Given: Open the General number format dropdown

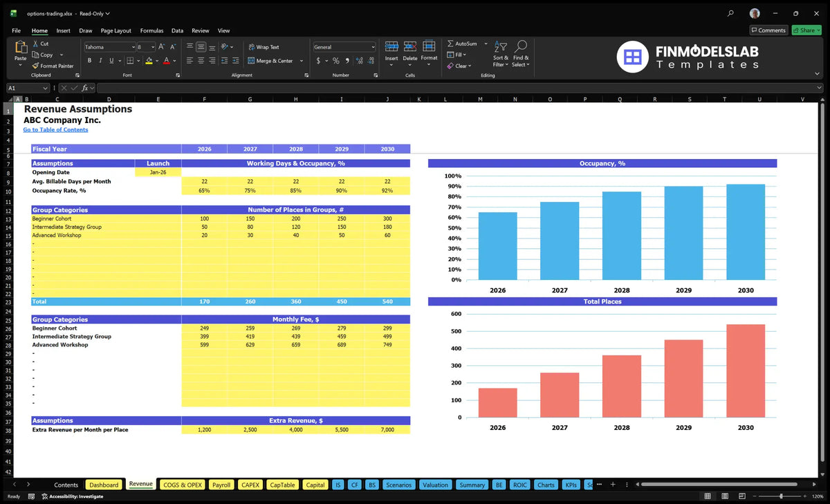Looking at the screenshot, I should click(x=373, y=47).
